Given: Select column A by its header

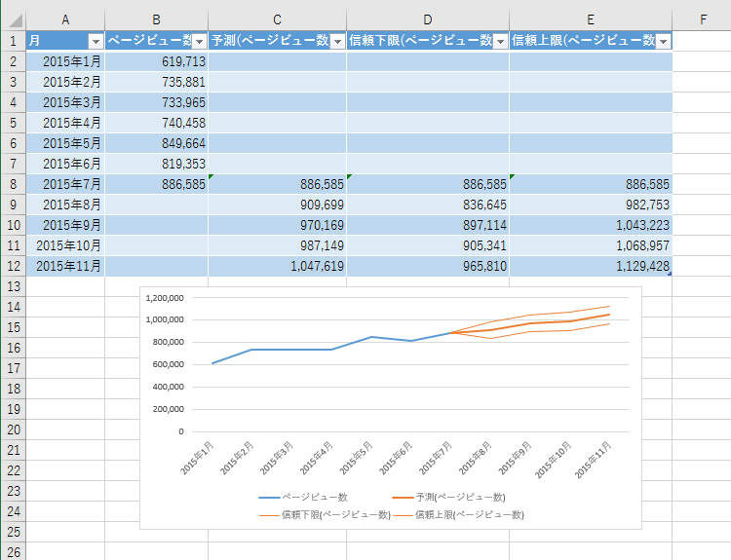Looking at the screenshot, I should click(x=65, y=19).
